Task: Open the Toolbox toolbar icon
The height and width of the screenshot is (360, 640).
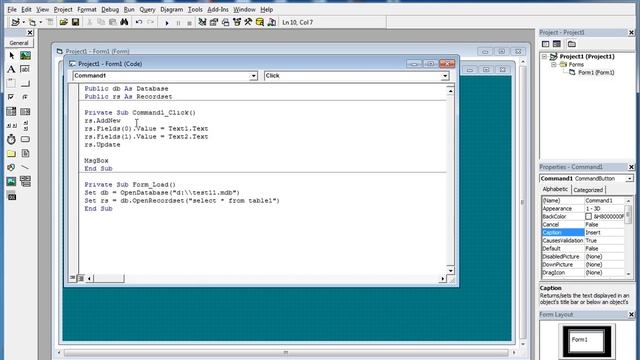Action: tap(248, 22)
